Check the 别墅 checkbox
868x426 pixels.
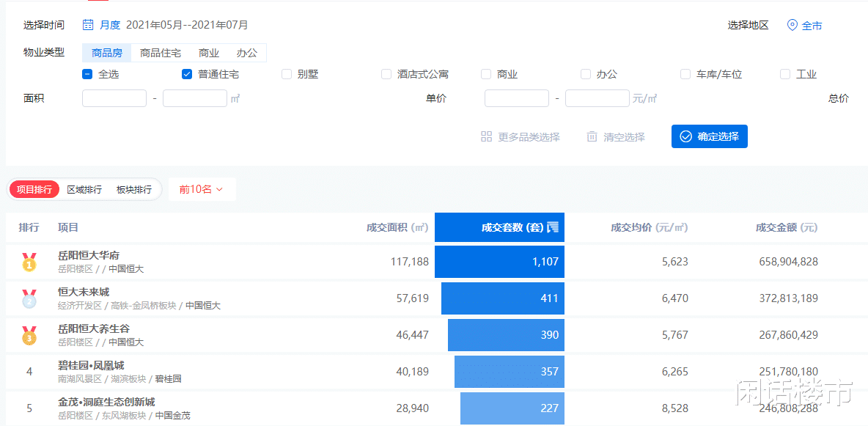pyautogui.click(x=286, y=74)
